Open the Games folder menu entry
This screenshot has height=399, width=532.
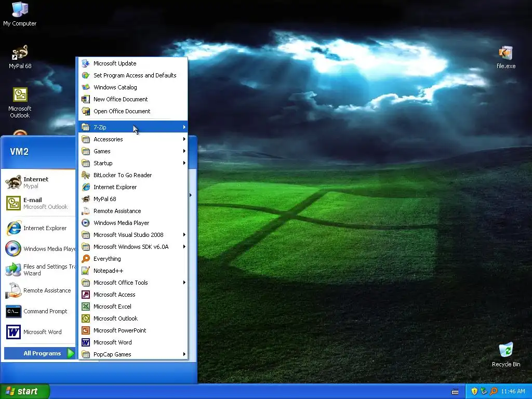coord(132,151)
